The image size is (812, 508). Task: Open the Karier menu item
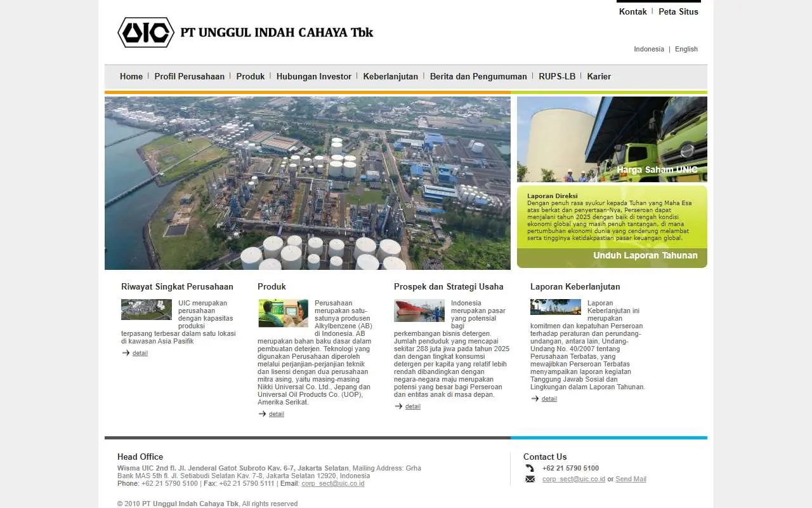[599, 76]
